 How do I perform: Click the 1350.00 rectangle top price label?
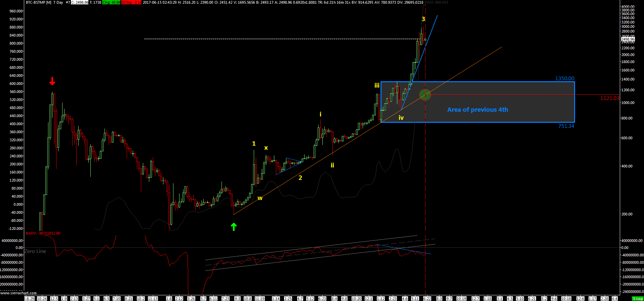pos(565,79)
